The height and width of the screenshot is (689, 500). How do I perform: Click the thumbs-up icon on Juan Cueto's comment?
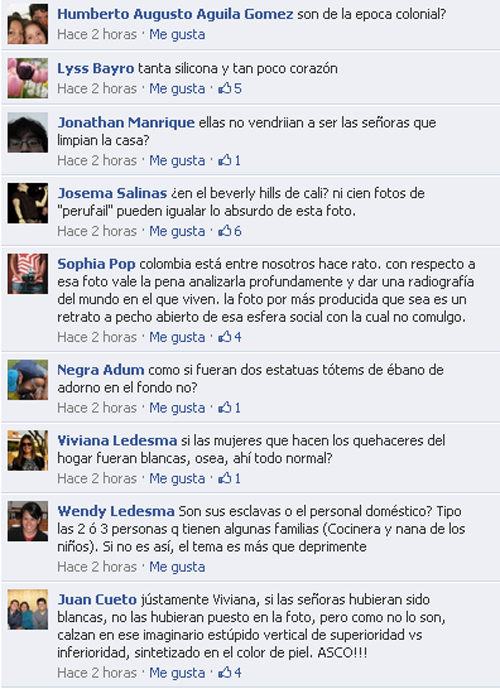click(225, 672)
